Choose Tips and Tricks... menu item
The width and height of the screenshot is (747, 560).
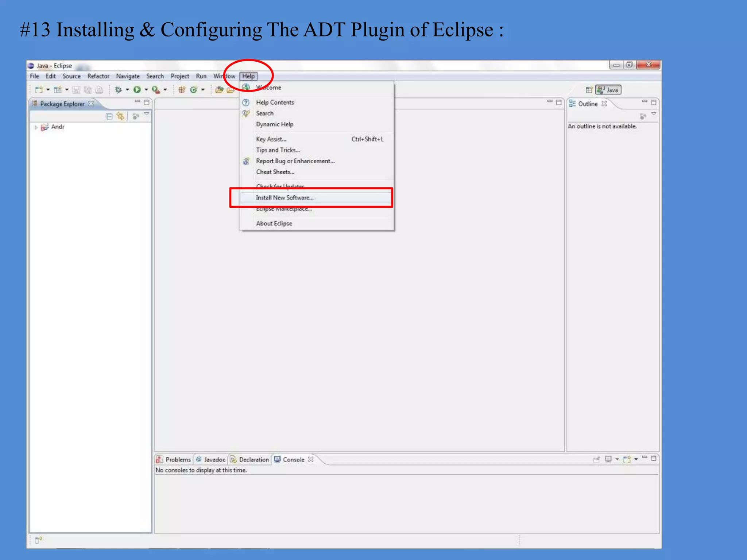[317, 150]
